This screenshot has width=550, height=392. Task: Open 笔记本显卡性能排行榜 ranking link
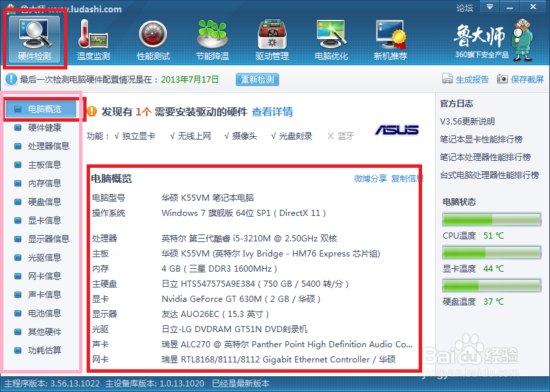pyautogui.click(x=481, y=140)
